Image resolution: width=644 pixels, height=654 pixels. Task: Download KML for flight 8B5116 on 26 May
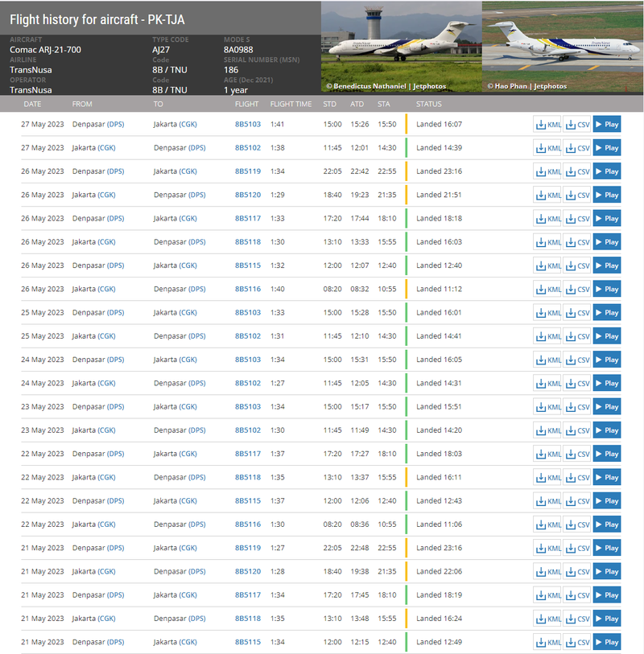(547, 289)
